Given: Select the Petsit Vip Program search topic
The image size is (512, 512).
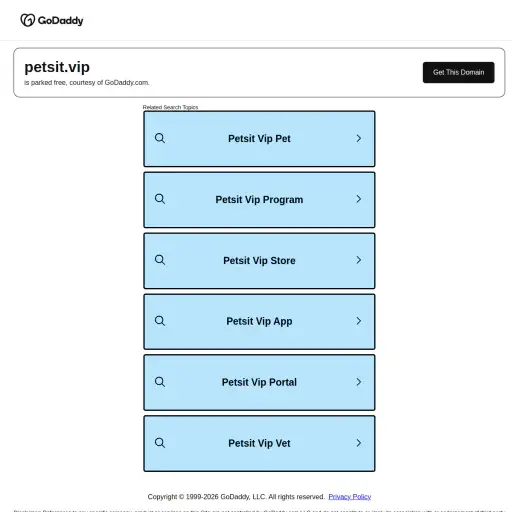Looking at the screenshot, I should pyautogui.click(x=259, y=200).
